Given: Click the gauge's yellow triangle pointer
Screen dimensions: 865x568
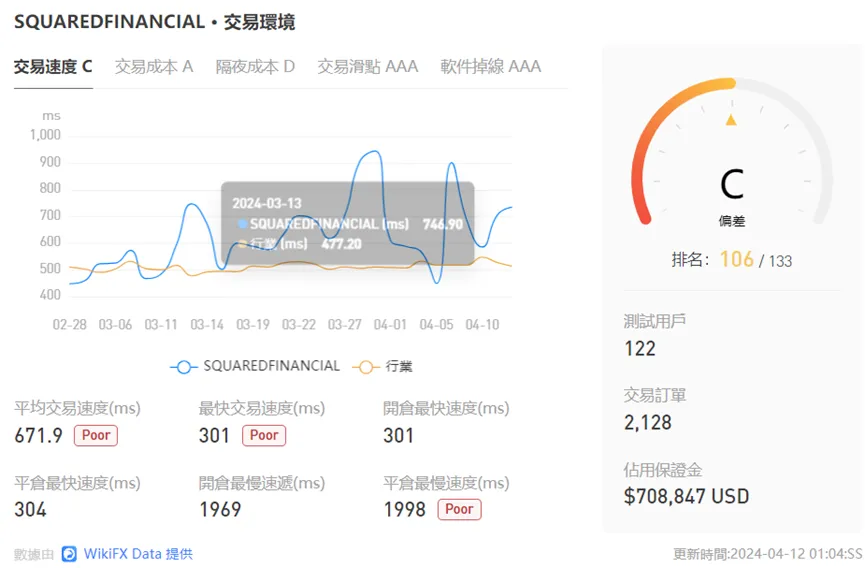Looking at the screenshot, I should point(731,120).
